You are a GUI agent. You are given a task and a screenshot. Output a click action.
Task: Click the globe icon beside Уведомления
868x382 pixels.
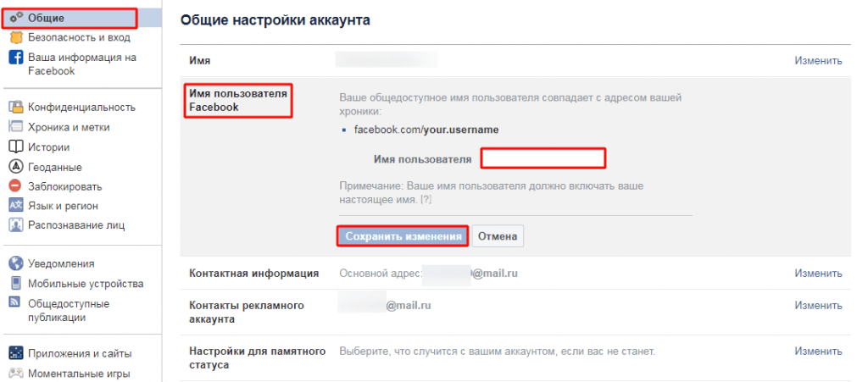click(x=15, y=263)
